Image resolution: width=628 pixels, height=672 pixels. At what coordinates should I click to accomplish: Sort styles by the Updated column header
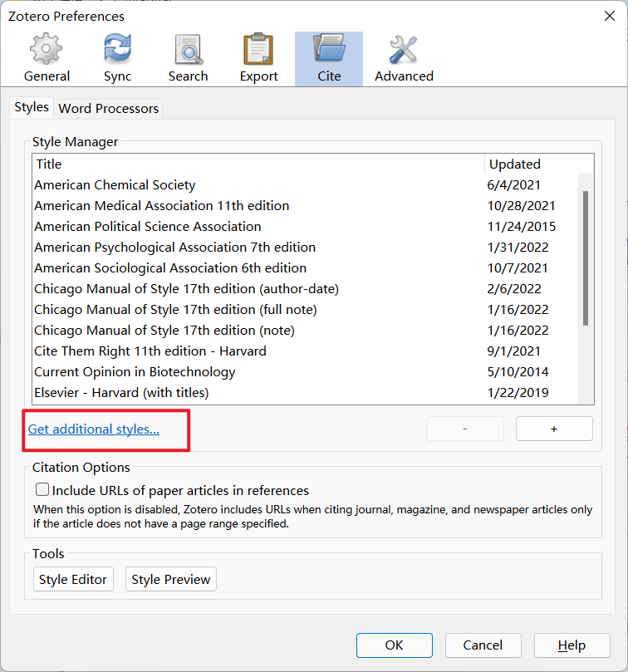pyautogui.click(x=539, y=164)
